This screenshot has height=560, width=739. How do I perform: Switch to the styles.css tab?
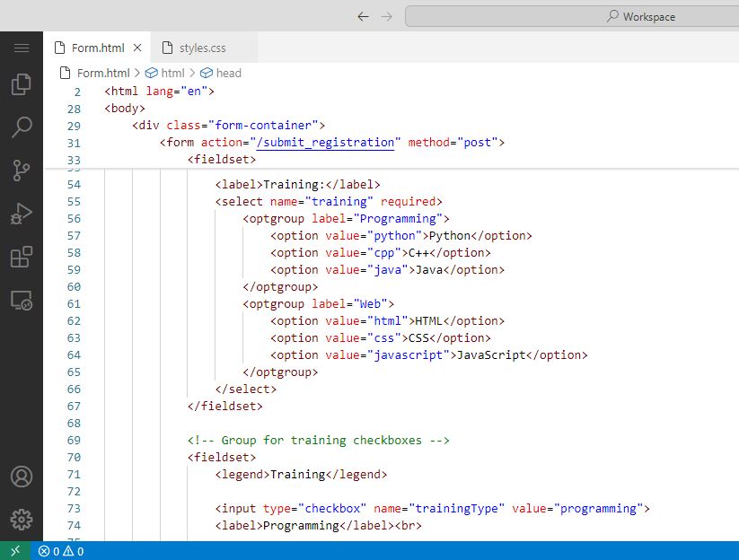point(202,48)
